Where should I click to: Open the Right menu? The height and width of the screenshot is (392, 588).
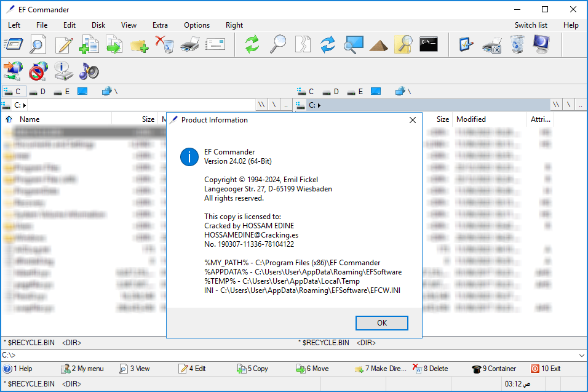click(x=234, y=25)
